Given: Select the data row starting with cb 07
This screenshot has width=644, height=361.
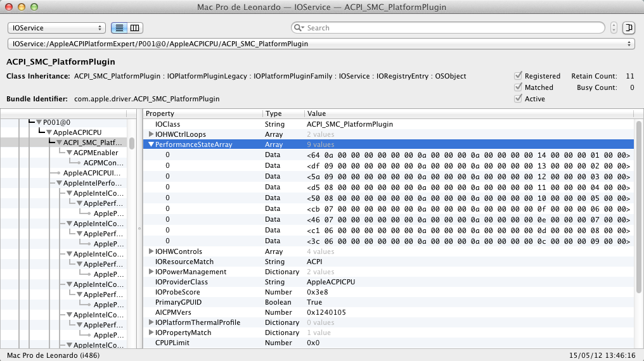Looking at the screenshot, I should [x=388, y=209].
